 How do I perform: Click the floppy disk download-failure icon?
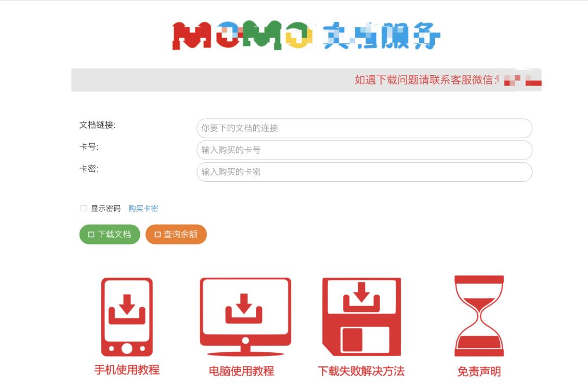[x=362, y=317]
